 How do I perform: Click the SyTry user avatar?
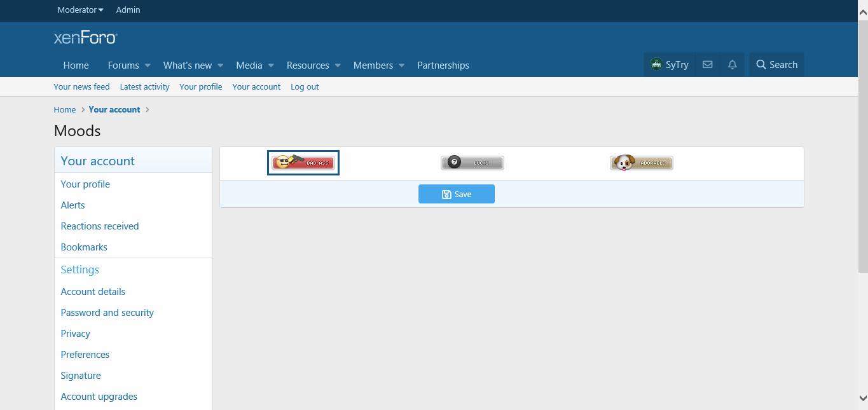pos(656,65)
